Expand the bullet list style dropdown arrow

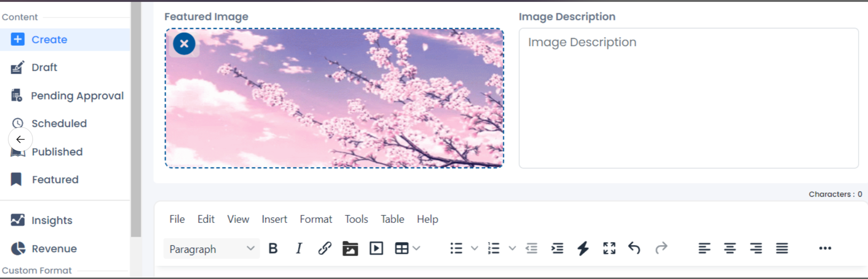point(474,249)
